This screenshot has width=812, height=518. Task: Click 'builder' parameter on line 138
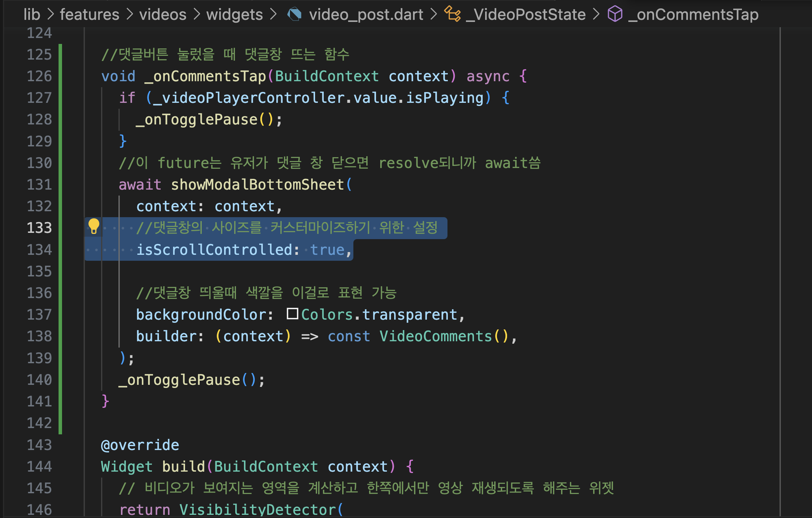166,336
